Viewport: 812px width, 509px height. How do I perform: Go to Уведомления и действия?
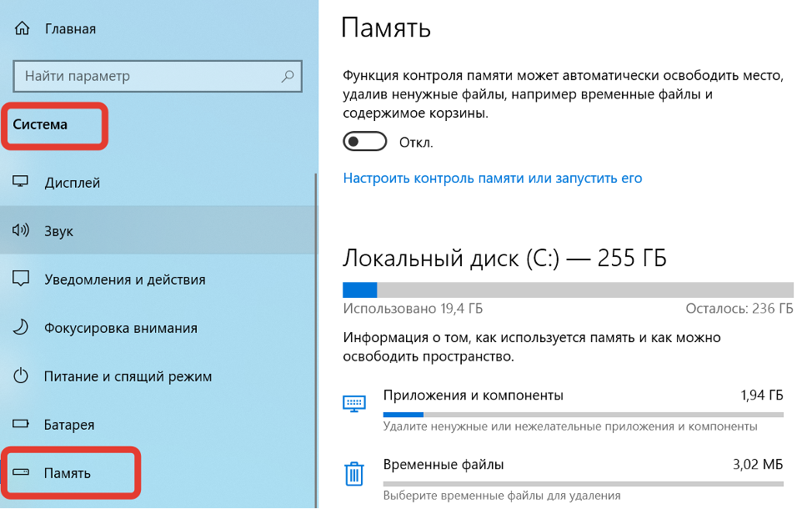point(158,279)
